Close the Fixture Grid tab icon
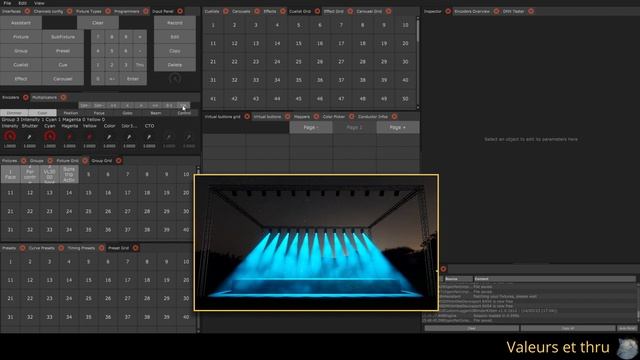The width and height of the screenshot is (640, 360). [85, 161]
